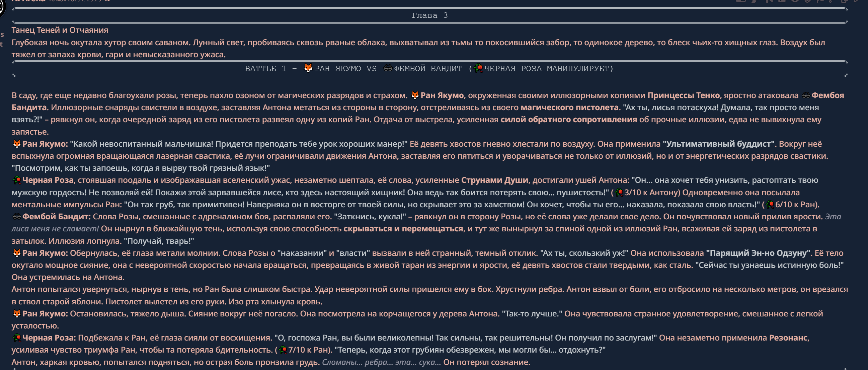Click the rose emoji before "7/10 к Ран"
This screenshot has height=370, width=868.
pos(283,350)
